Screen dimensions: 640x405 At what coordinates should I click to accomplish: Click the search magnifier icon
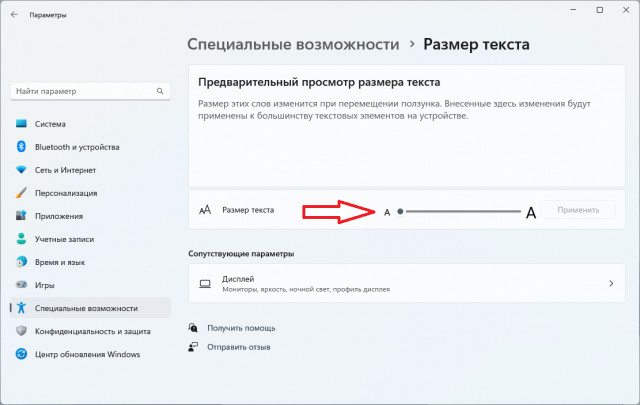(x=160, y=91)
